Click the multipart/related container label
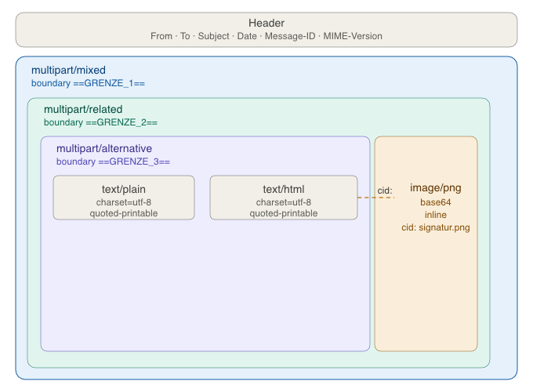This screenshot has width=533, height=392. pos(83,109)
